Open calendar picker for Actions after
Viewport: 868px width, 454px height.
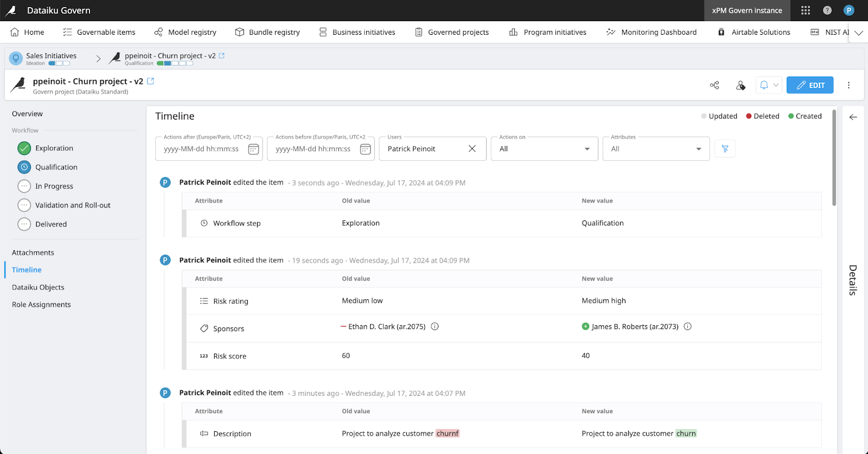pyautogui.click(x=253, y=149)
